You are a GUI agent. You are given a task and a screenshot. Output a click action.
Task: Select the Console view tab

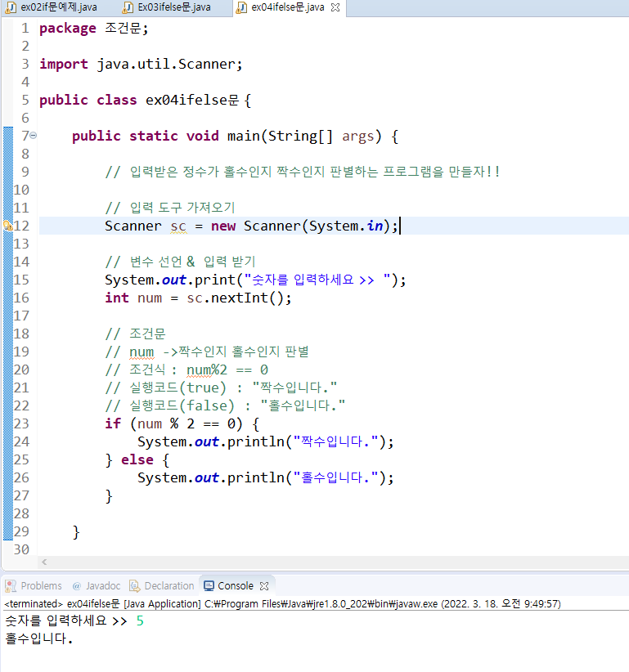coord(236,585)
